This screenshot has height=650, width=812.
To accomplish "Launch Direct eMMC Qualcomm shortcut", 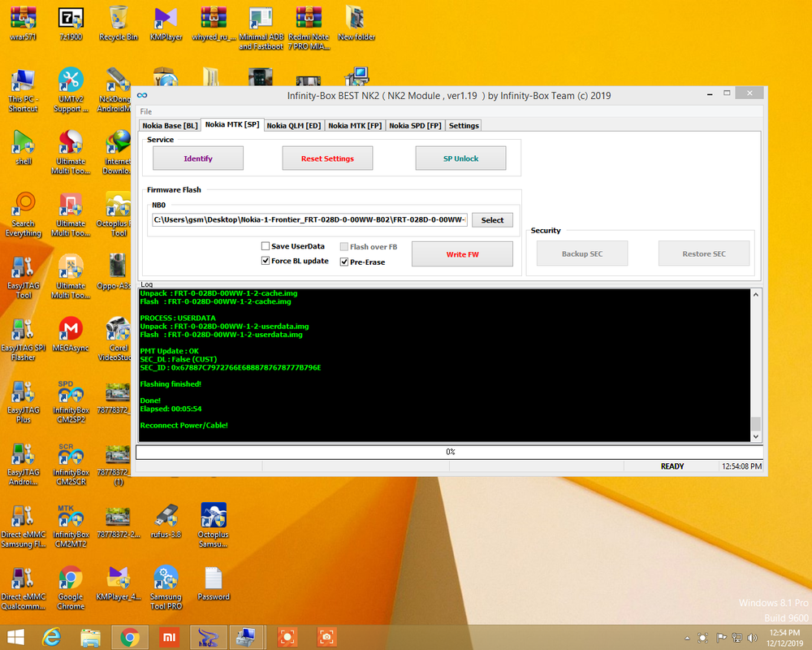I will [x=24, y=587].
